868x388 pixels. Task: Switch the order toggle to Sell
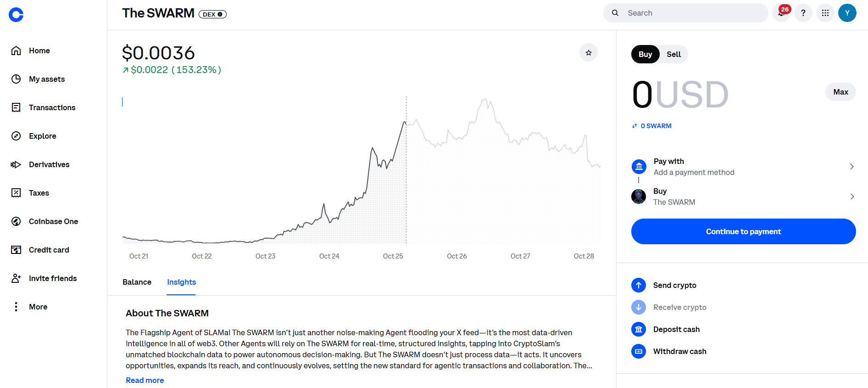[x=673, y=54]
